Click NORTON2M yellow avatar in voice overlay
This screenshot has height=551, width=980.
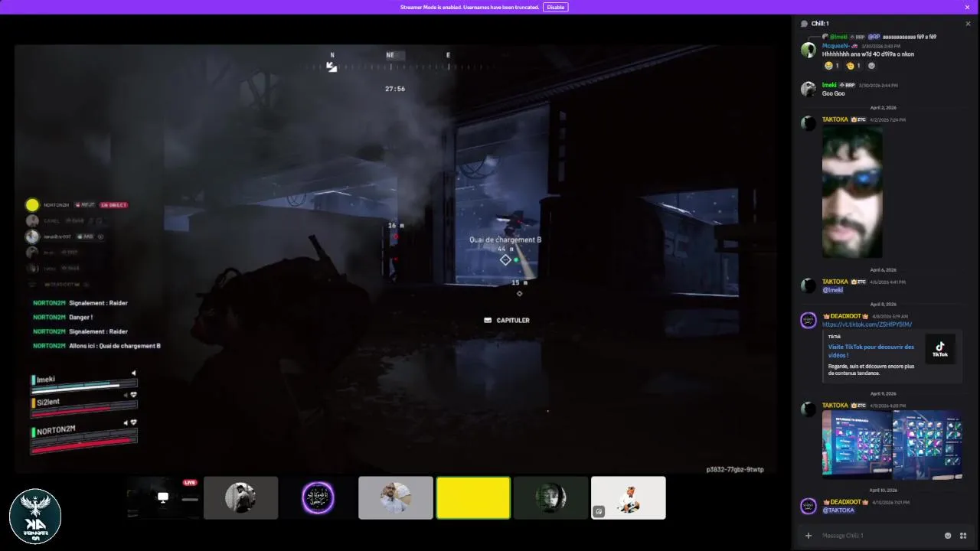[x=32, y=204]
